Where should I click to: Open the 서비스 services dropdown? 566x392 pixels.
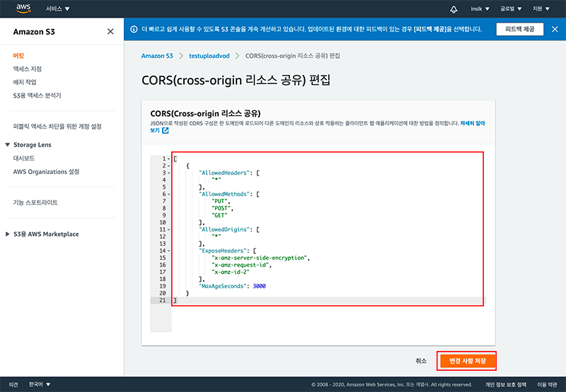pos(57,8)
